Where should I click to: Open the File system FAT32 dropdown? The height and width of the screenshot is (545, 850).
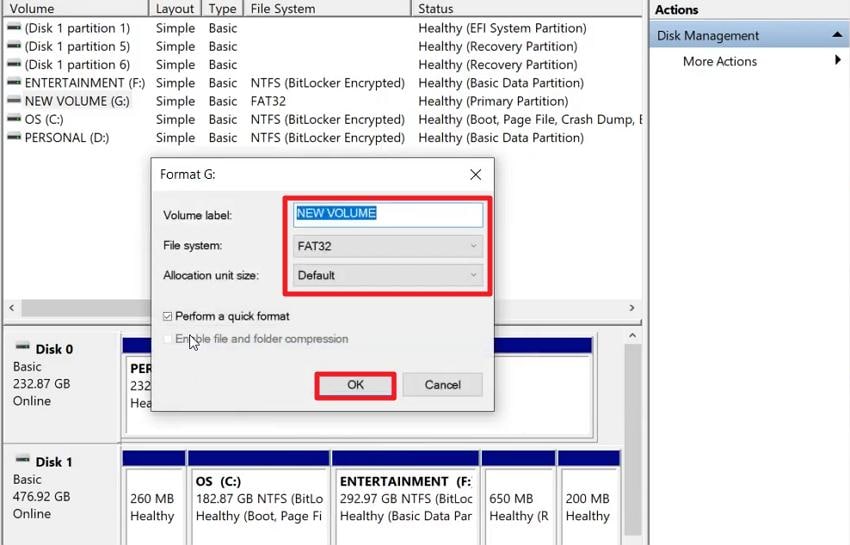(388, 246)
